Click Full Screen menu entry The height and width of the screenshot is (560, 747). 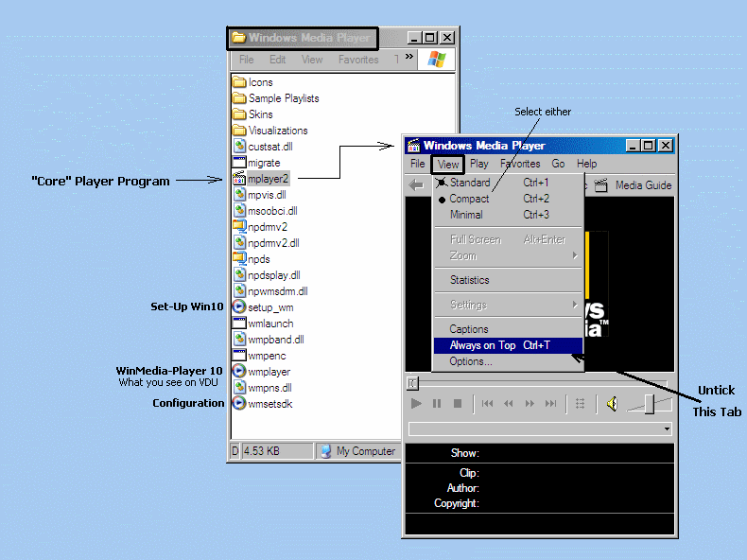(509, 239)
